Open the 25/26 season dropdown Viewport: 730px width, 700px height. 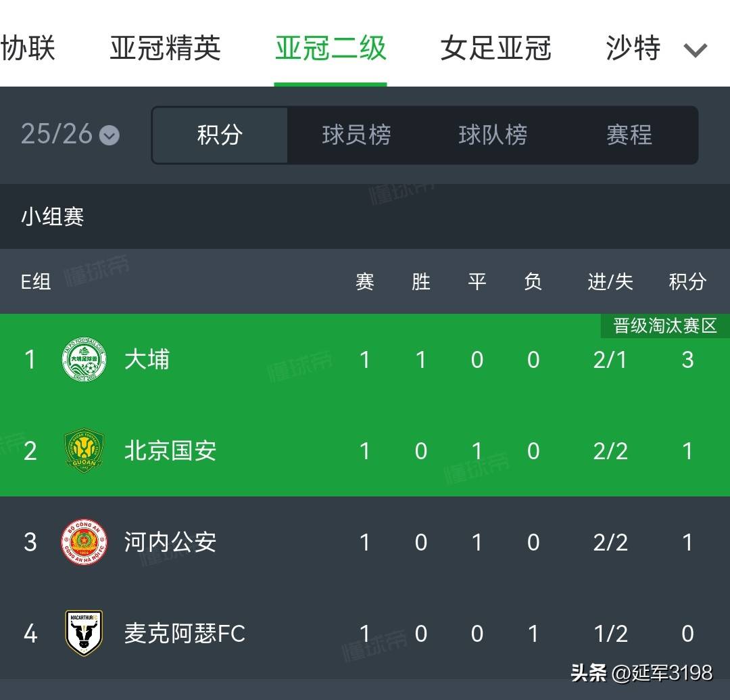click(70, 135)
